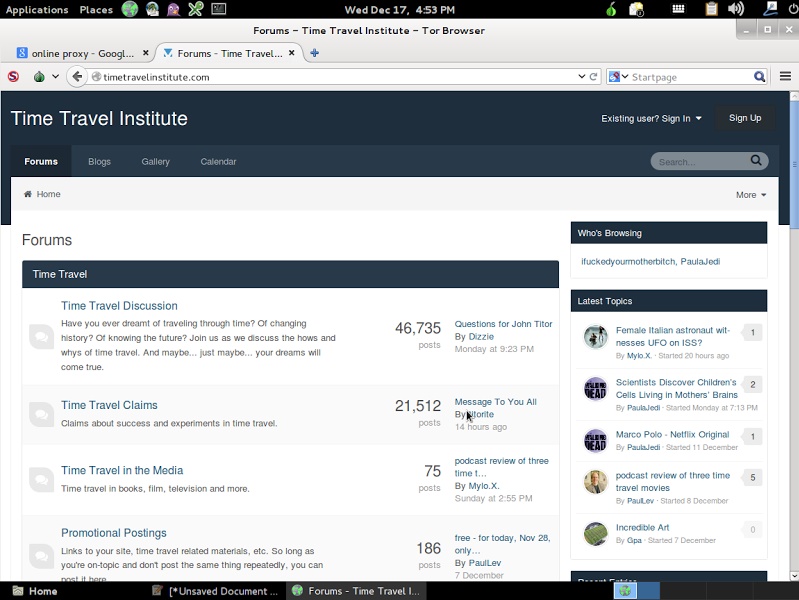Click the Home button in bottom taskbar
799x600 pixels.
click(36, 591)
